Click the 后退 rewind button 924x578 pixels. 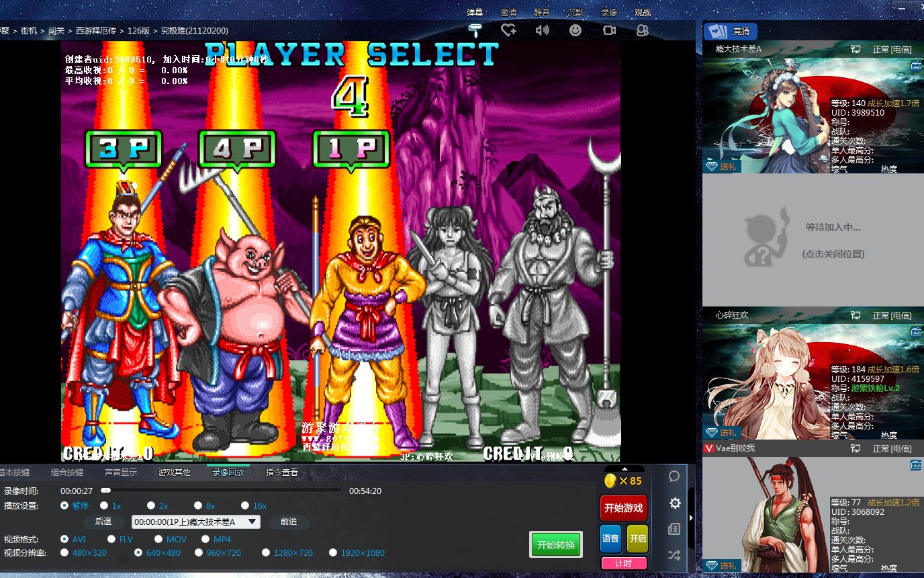[x=103, y=522]
